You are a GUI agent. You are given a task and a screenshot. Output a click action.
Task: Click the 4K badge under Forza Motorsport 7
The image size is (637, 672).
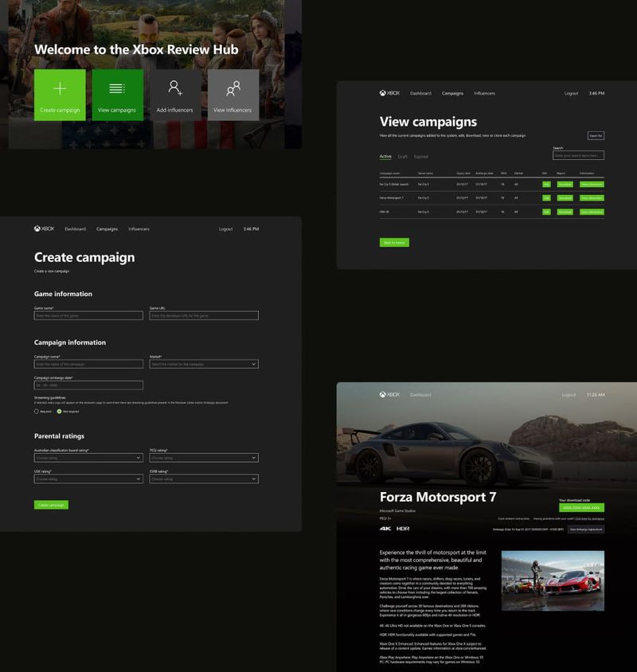(x=385, y=529)
